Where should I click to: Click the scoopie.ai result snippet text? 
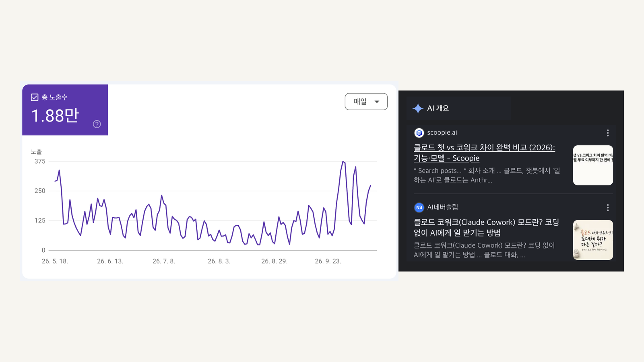487,175
